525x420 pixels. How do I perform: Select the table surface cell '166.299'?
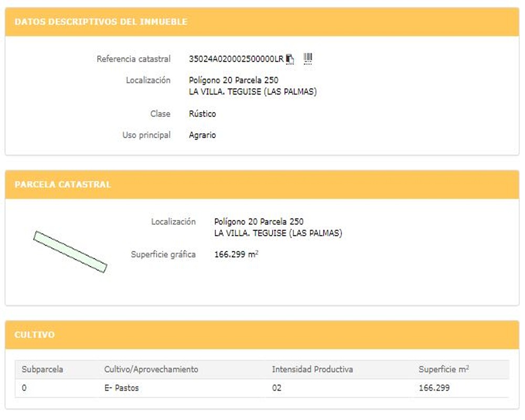tap(434, 388)
